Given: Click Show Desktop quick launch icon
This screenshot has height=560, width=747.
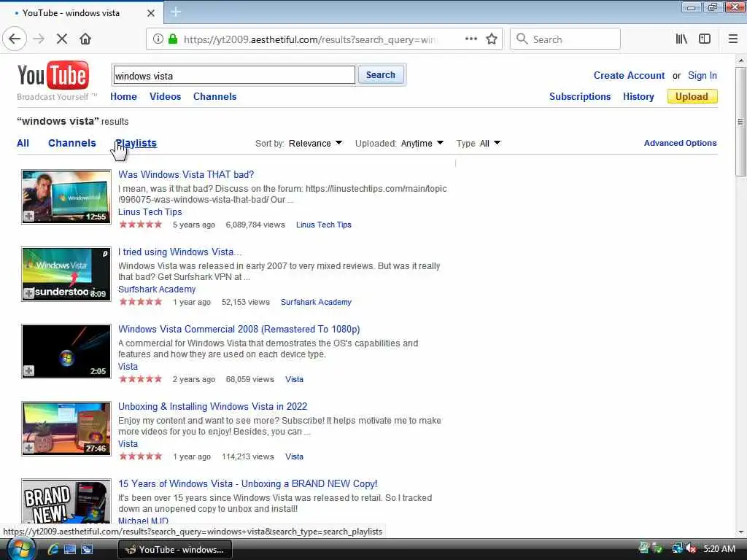Looking at the screenshot, I should click(70, 550).
